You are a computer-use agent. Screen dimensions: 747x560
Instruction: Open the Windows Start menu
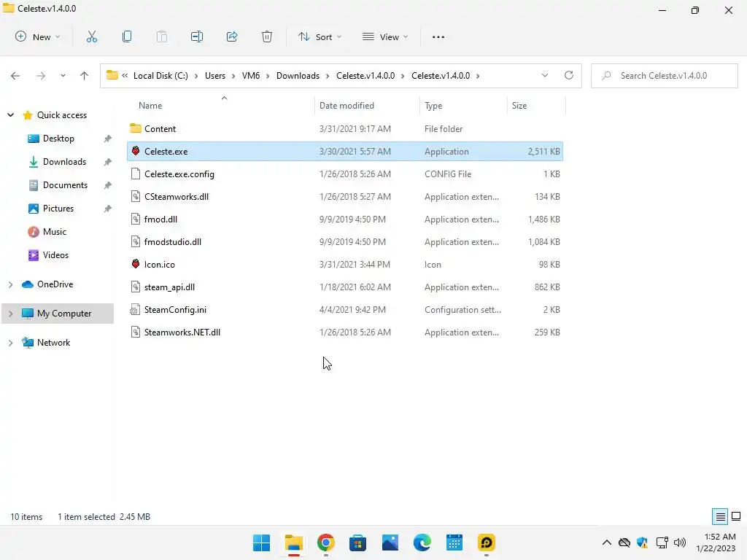coord(262,542)
